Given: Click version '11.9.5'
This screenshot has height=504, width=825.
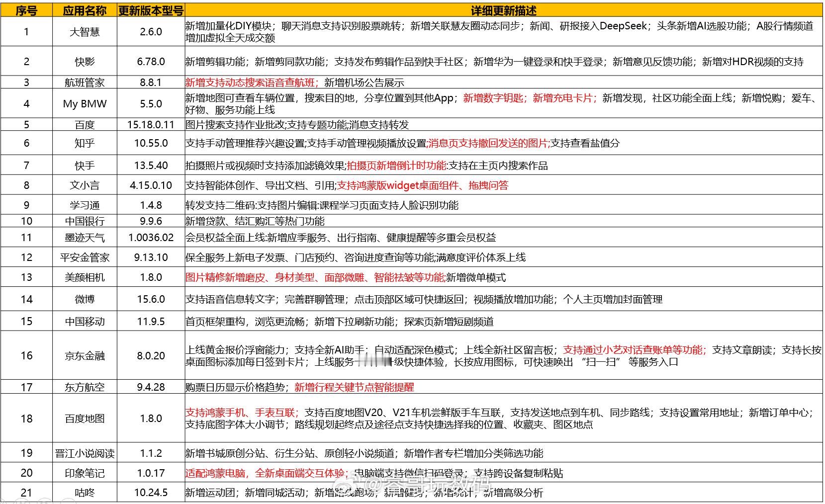Looking at the screenshot, I should (x=151, y=322).
